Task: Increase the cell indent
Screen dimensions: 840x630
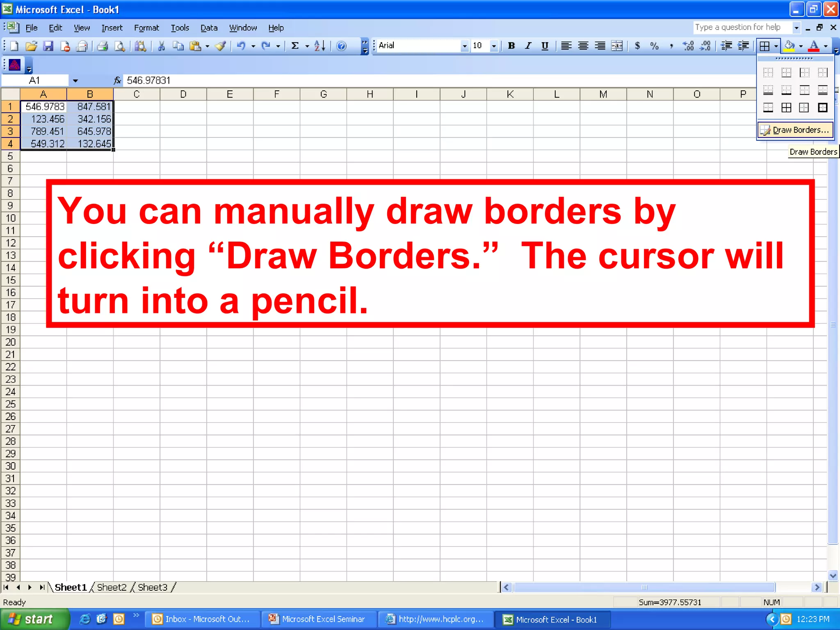Action: (743, 46)
